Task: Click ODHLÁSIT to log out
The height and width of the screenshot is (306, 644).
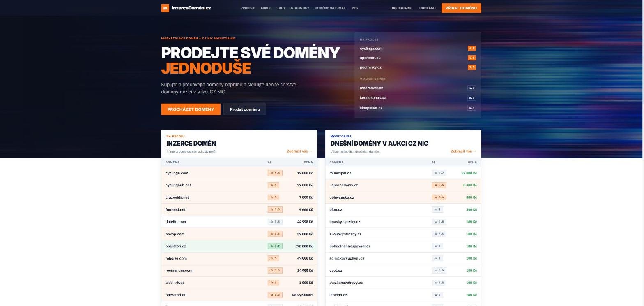Action: tap(428, 8)
